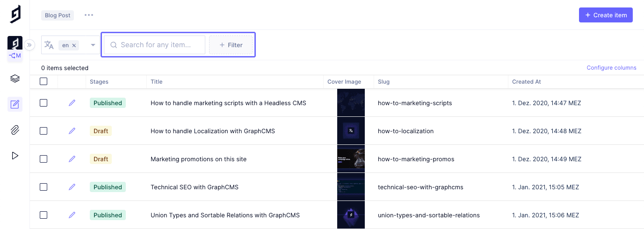Image resolution: width=644 pixels, height=229 pixels.
Task: Click the Blog Post model tag
Action: point(58,15)
